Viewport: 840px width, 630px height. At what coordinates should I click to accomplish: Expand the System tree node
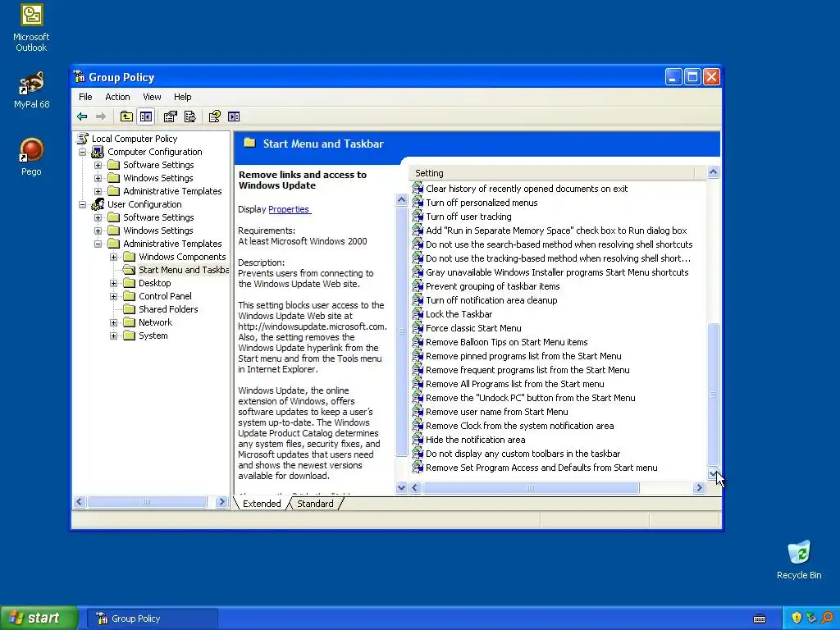[113, 336]
